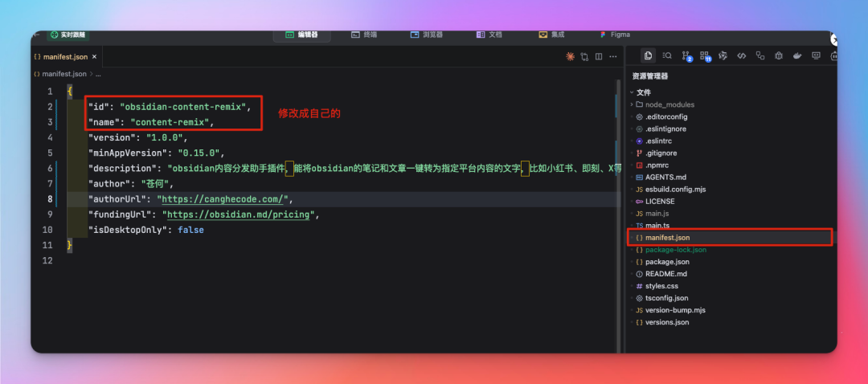
Task: Click the "content-remix" name value
Action: (x=170, y=122)
